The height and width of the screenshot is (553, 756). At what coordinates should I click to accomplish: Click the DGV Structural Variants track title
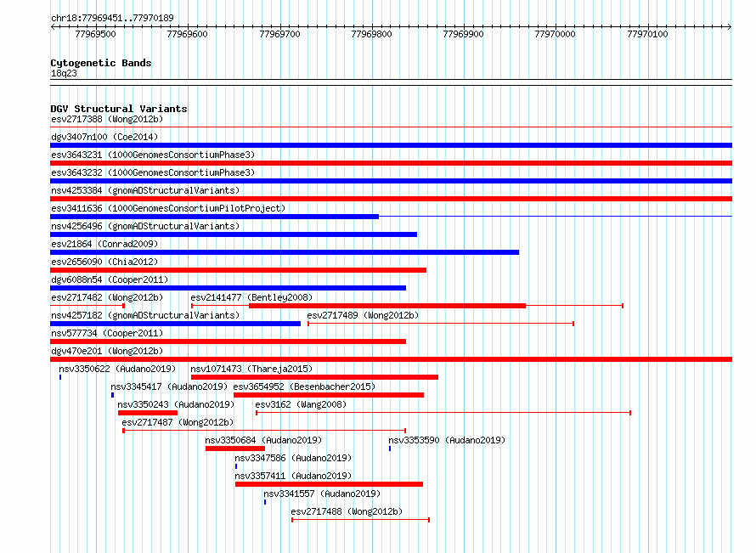coord(119,109)
